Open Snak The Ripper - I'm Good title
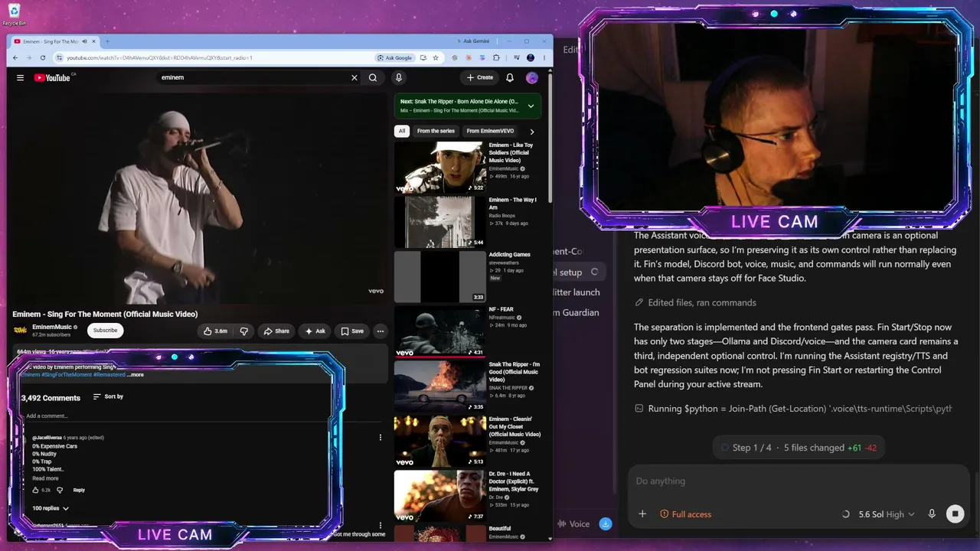This screenshot has height=551, width=980. click(514, 372)
